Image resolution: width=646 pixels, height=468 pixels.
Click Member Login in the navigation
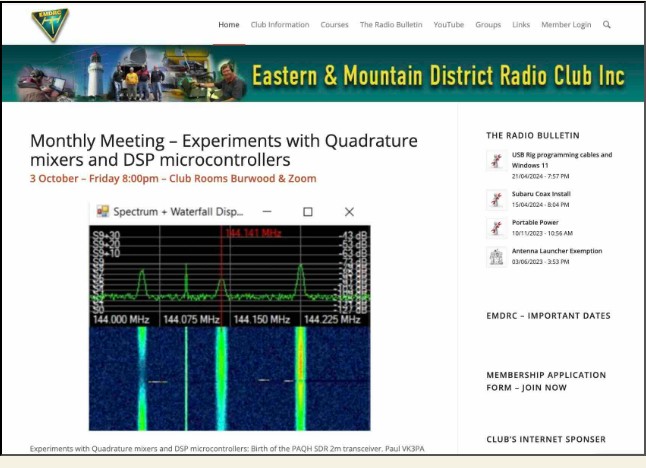pos(566,24)
